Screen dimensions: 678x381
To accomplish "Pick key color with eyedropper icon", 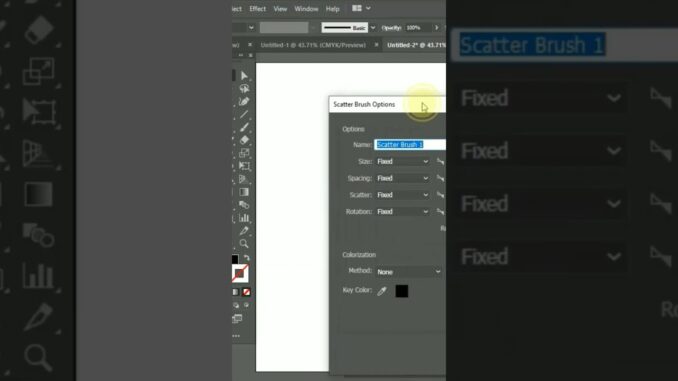I will point(382,291).
